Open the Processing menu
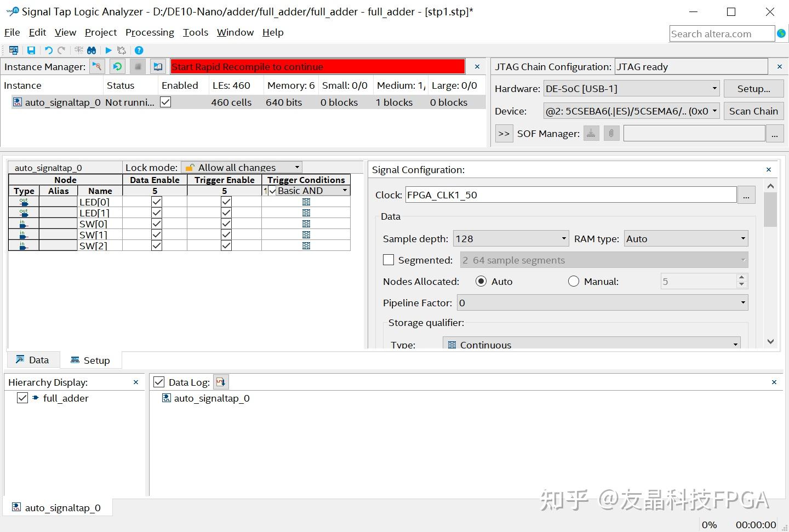This screenshot has height=532, width=789. (x=150, y=32)
